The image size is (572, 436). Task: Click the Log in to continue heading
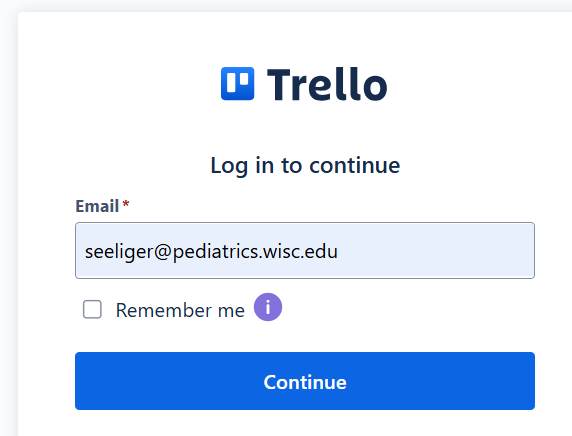305,166
